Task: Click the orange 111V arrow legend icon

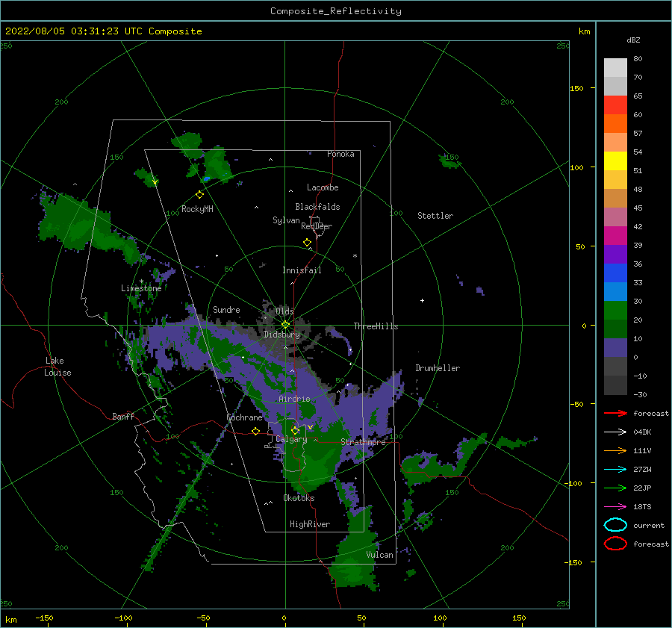Action: click(615, 450)
